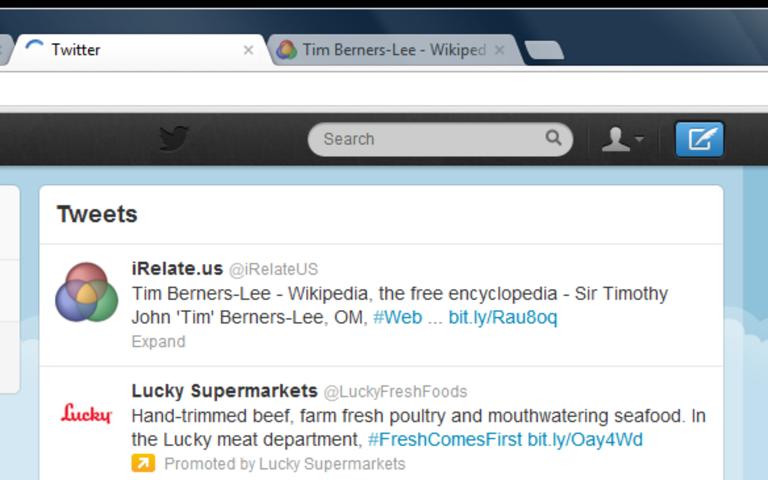
Task: Click the orange promoted arrow icon
Action: click(x=143, y=463)
